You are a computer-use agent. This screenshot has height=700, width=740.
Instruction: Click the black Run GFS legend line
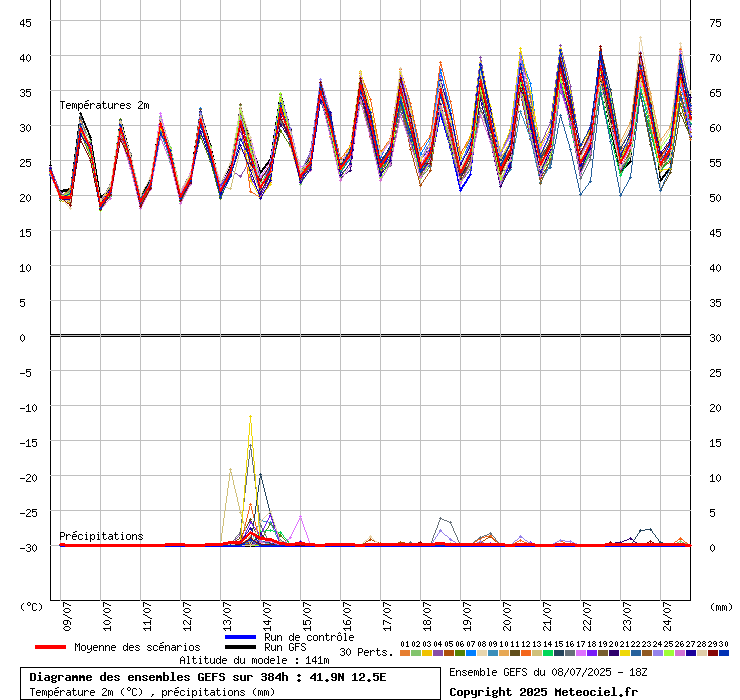(x=241, y=647)
